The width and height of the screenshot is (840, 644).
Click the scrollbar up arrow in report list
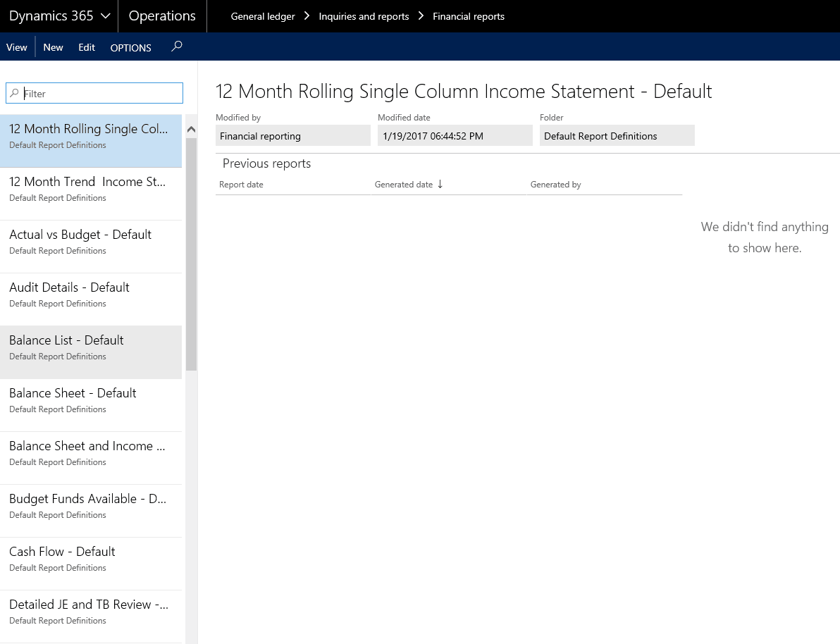pos(190,129)
